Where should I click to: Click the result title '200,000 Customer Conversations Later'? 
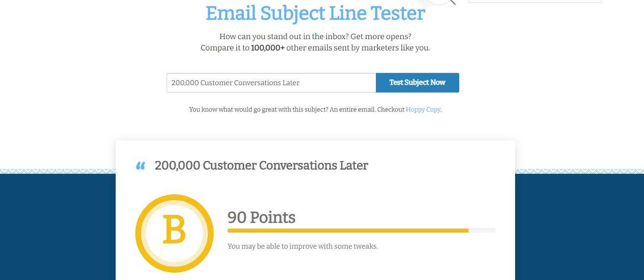pos(261,165)
